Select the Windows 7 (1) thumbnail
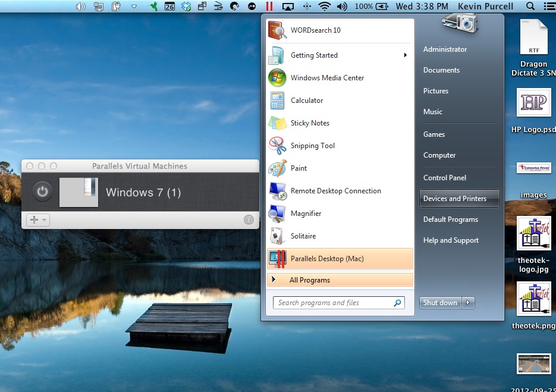 tap(78, 192)
